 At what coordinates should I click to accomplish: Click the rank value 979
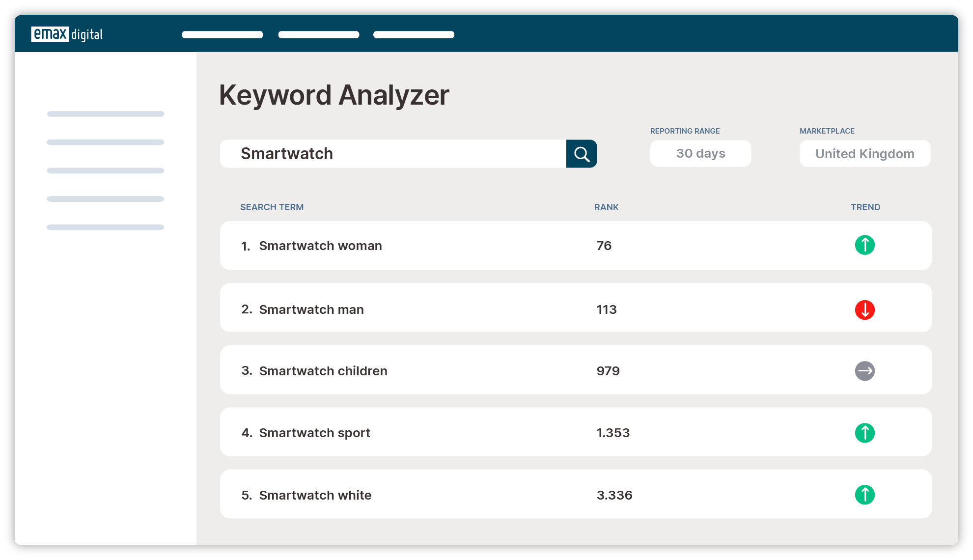point(608,371)
